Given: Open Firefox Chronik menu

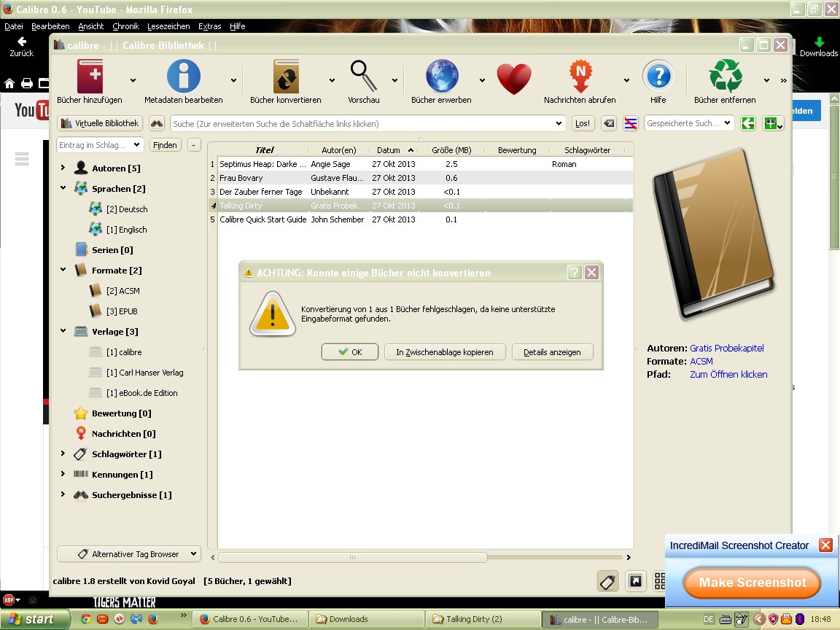Looking at the screenshot, I should tap(125, 26).
